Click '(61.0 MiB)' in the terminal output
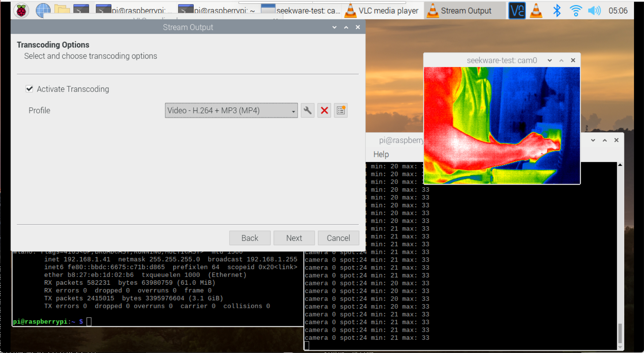 tap(196, 283)
